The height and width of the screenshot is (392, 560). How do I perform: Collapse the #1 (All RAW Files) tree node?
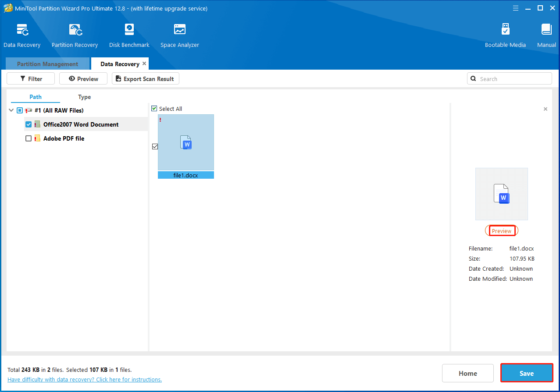pos(11,110)
